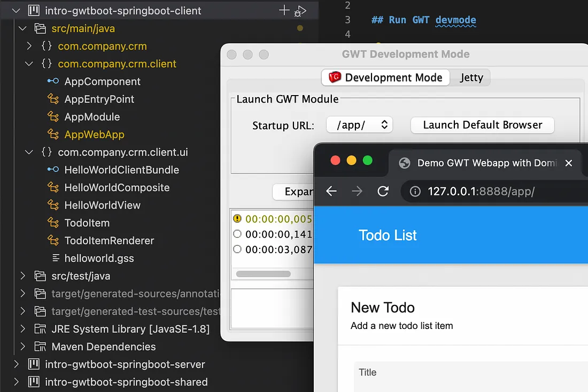
Task: Click the browser forward arrow
Action: [357, 191]
